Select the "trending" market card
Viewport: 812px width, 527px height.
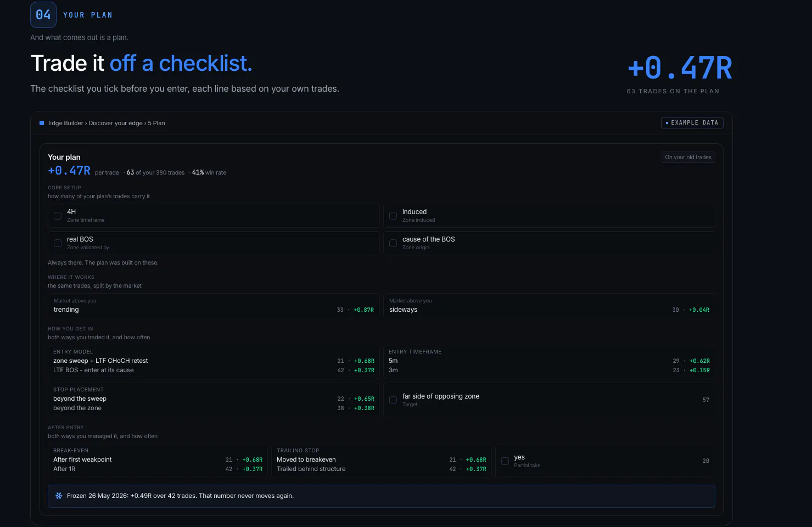click(214, 306)
